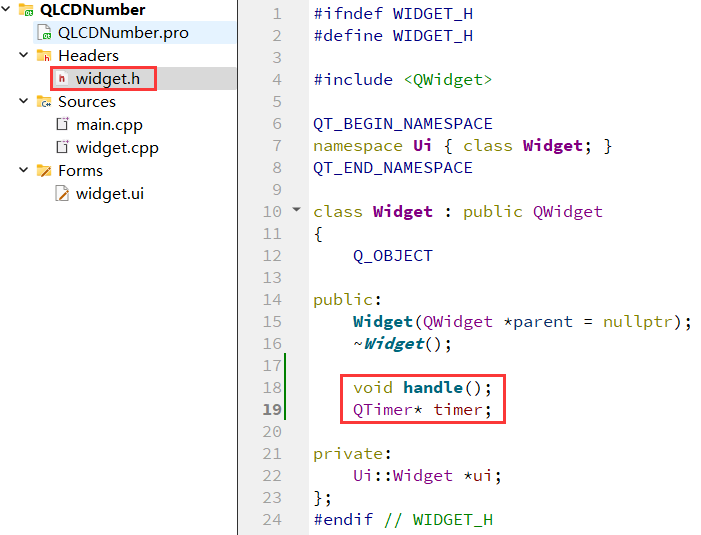
Task: Click line number 24 in the gutter
Action: point(272,519)
